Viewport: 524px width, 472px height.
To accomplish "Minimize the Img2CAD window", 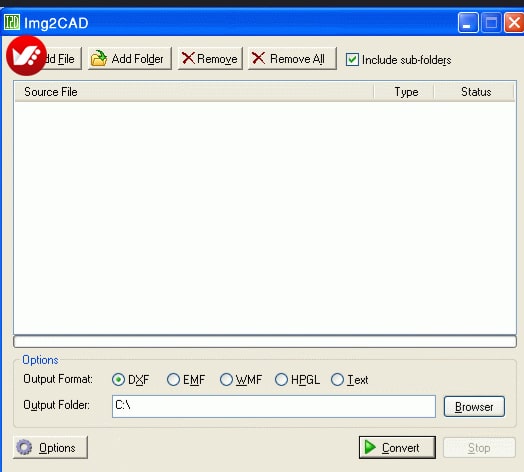I will tap(468, 23).
